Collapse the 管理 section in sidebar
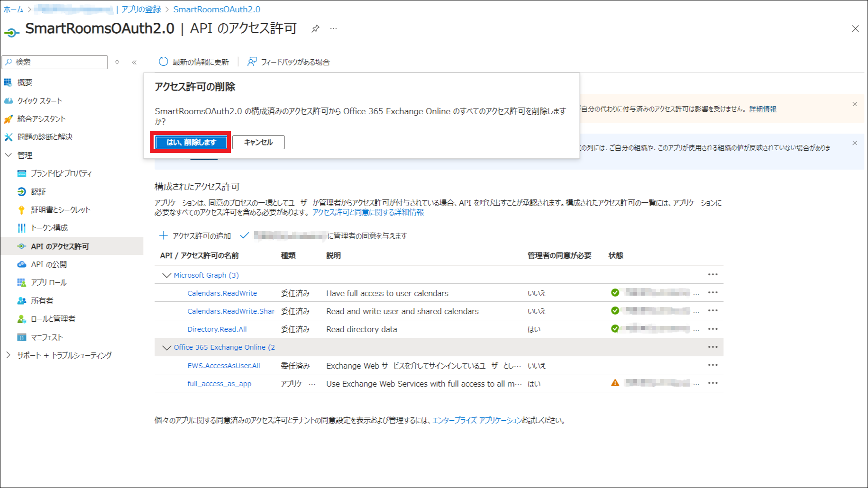The image size is (868, 488). coord(9,155)
